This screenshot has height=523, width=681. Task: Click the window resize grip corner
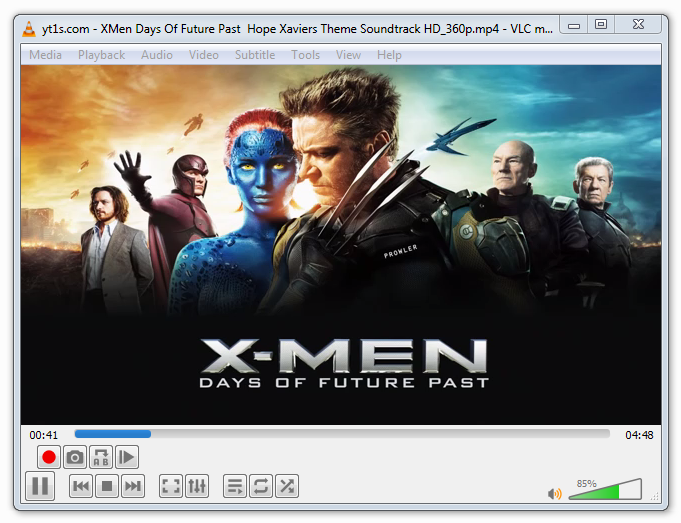coord(655,497)
